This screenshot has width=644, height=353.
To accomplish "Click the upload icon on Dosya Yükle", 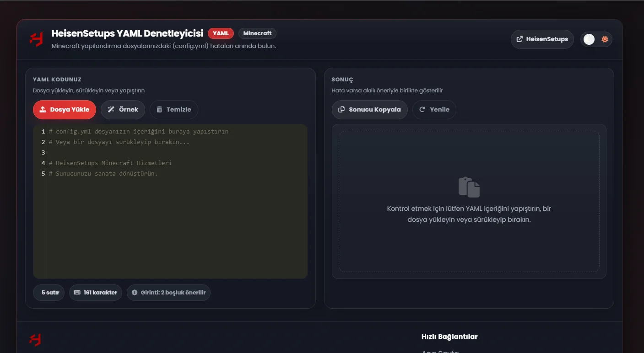I will (x=43, y=110).
